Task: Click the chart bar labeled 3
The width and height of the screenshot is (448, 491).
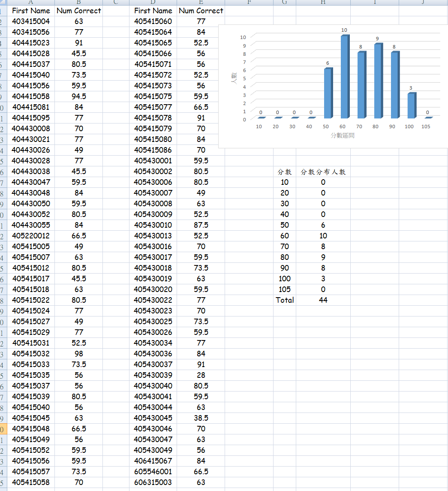Action: (x=411, y=105)
